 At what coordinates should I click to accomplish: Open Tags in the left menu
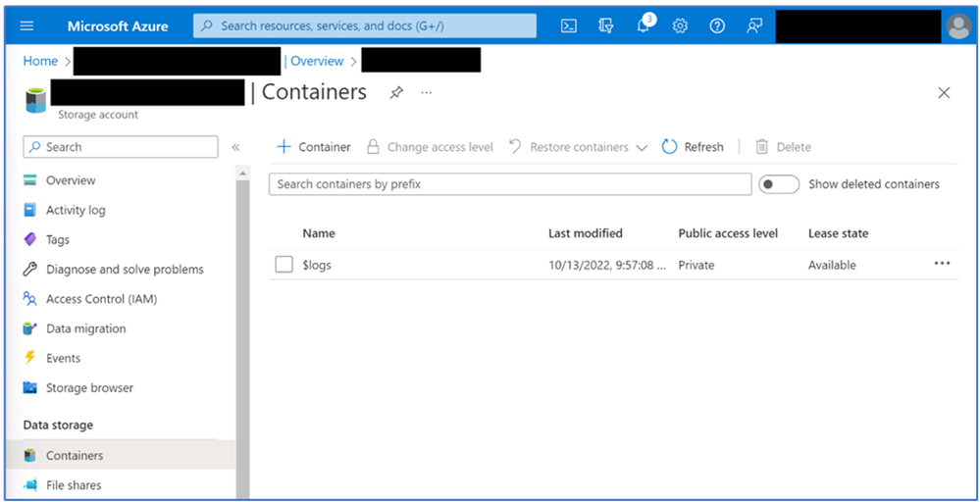tap(58, 240)
